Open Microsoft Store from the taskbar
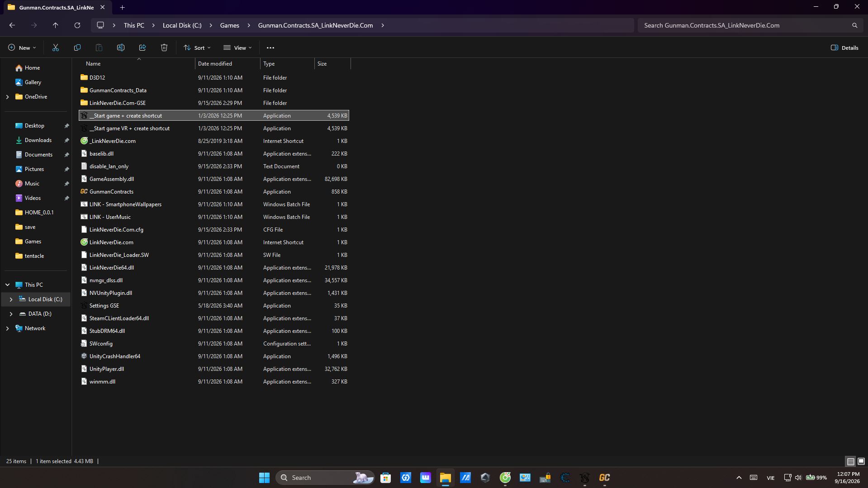 (x=385, y=478)
